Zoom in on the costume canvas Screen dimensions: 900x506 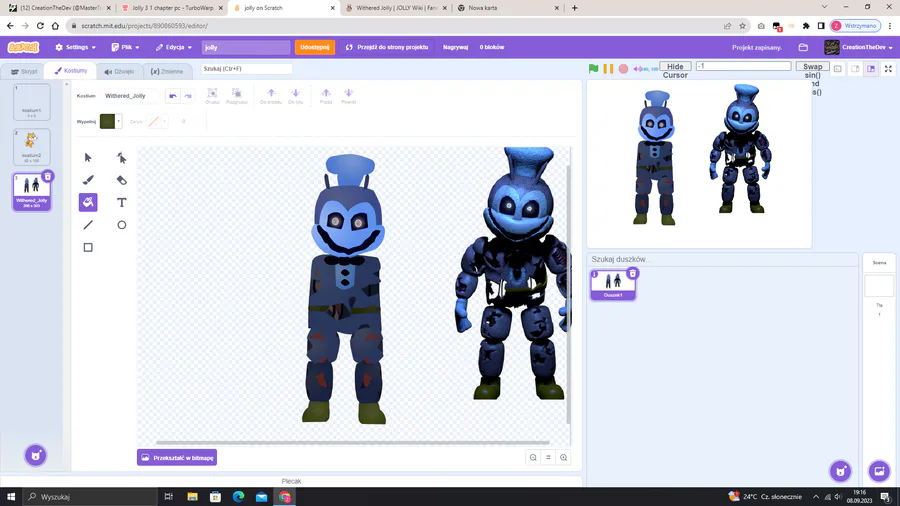tap(564, 457)
